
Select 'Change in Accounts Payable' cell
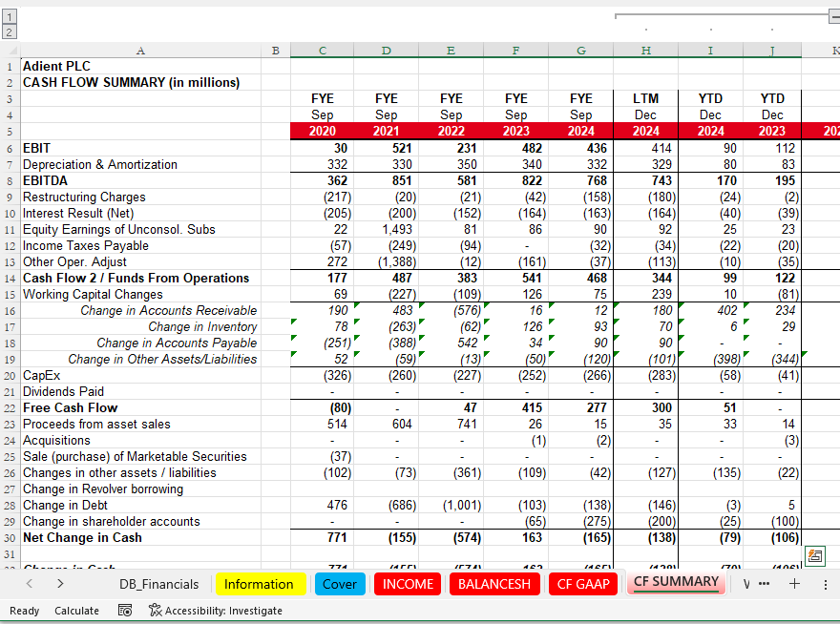pos(141,343)
